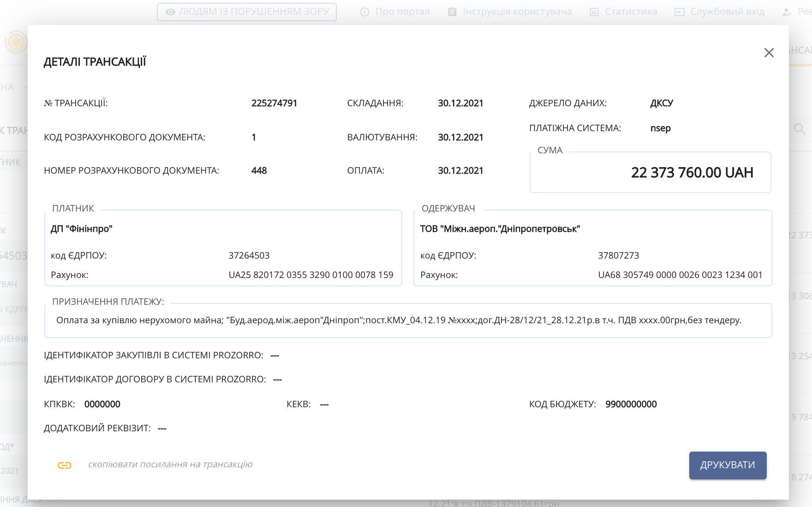
Task: Click the payment purpose text field
Action: (x=399, y=320)
